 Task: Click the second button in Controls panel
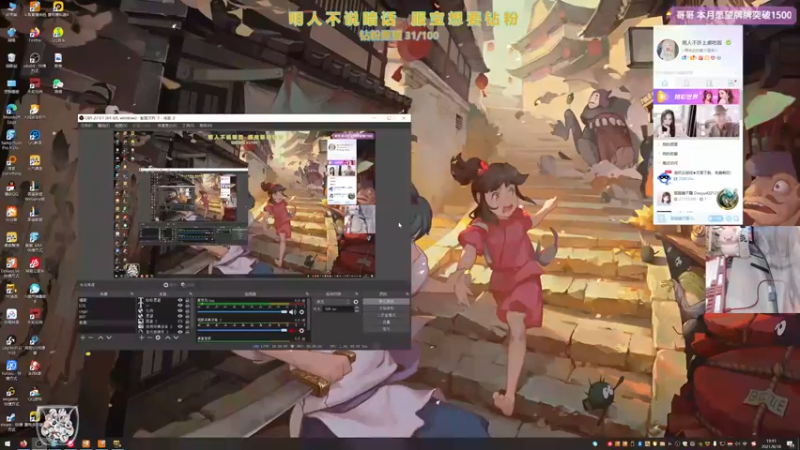(386, 308)
